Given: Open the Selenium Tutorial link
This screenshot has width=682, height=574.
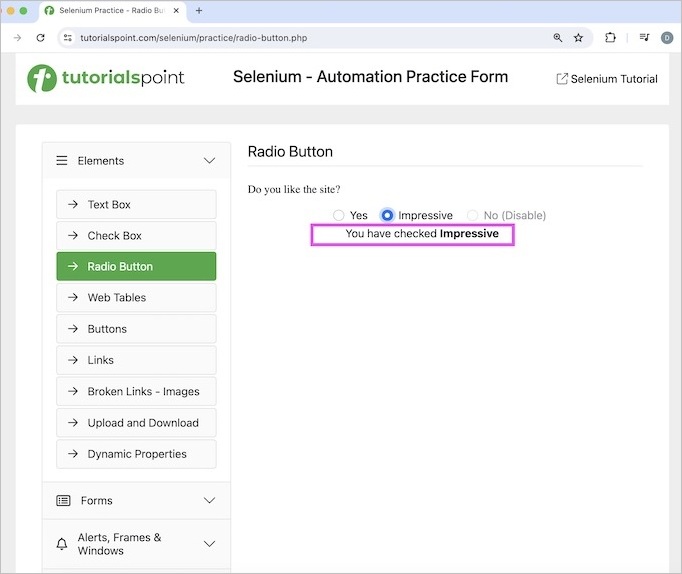Looking at the screenshot, I should [x=607, y=79].
